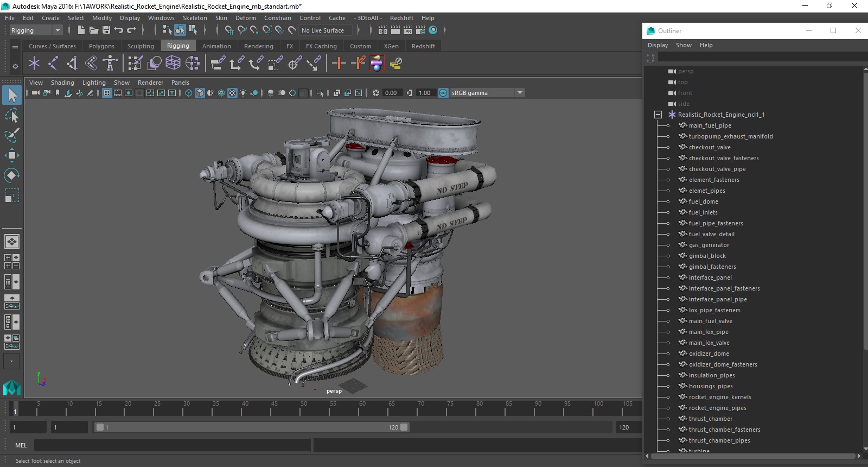Toggle textured display checker icon

[232, 93]
